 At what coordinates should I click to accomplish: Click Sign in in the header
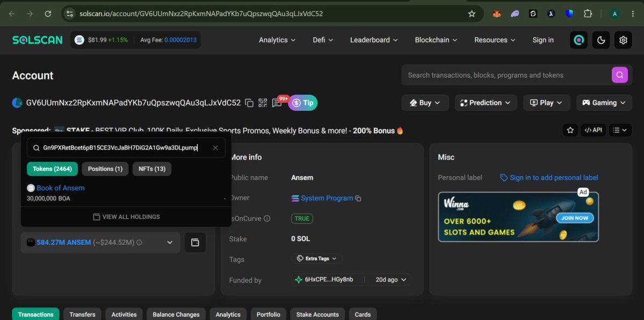point(543,40)
